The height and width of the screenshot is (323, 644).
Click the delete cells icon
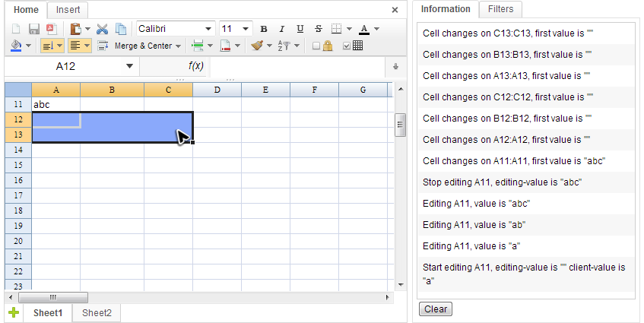pos(225,46)
